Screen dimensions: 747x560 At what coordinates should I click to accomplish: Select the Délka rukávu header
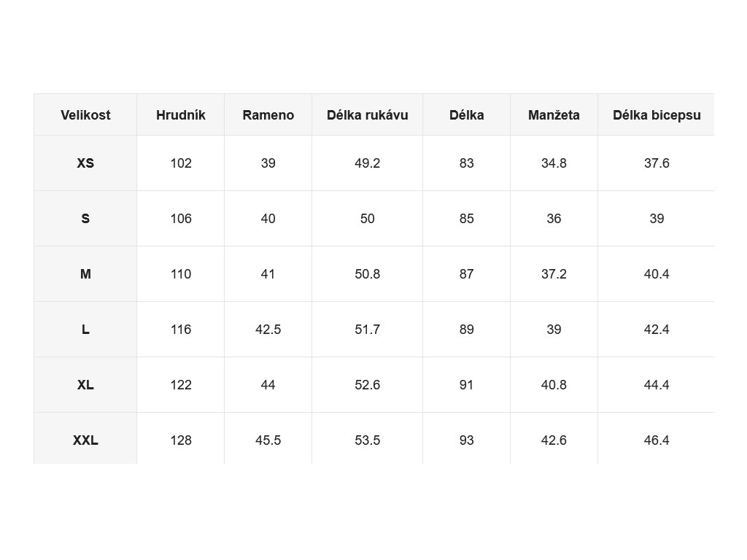(x=368, y=114)
